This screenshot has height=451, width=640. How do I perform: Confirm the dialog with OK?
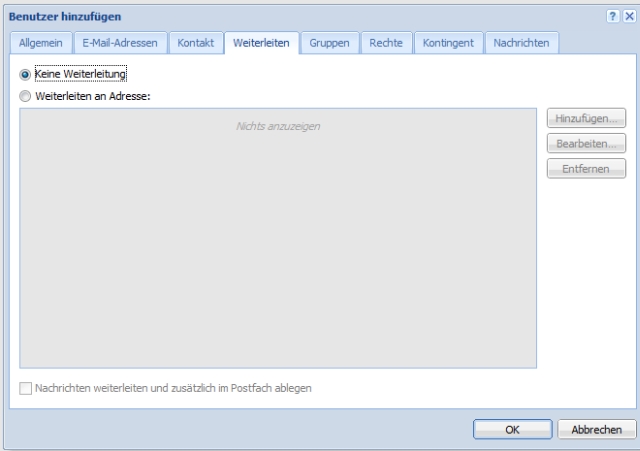(x=512, y=429)
